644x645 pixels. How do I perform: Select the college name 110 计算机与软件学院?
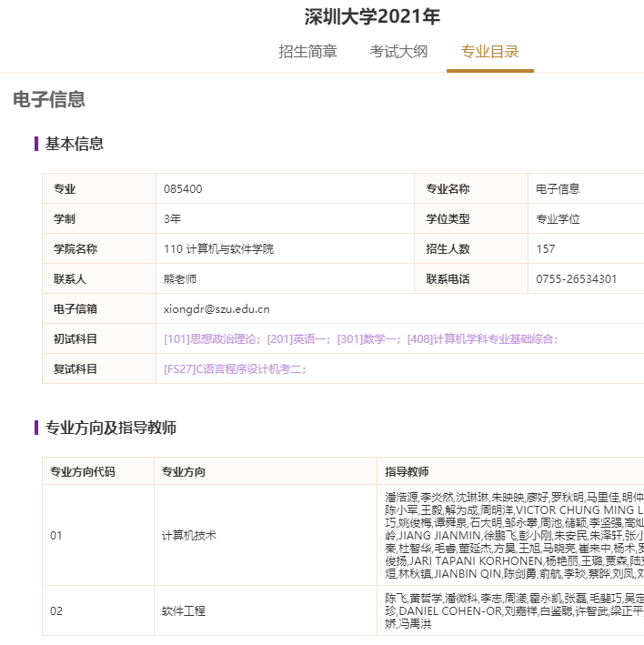tap(218, 249)
